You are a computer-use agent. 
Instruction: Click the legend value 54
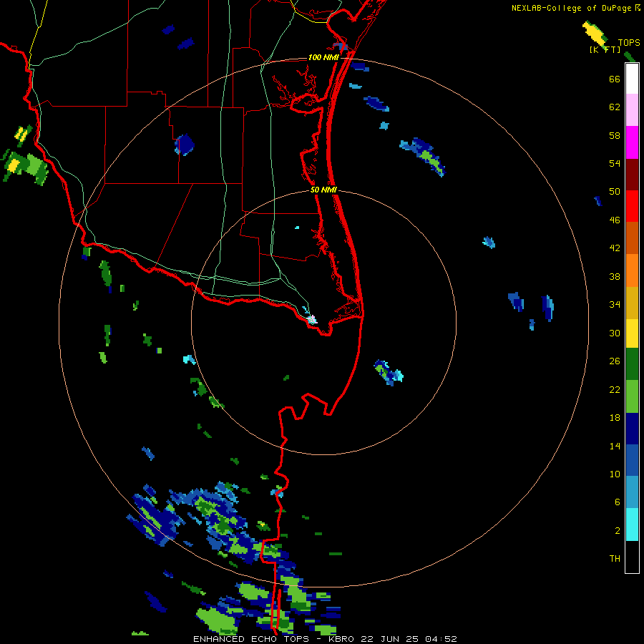click(x=615, y=163)
